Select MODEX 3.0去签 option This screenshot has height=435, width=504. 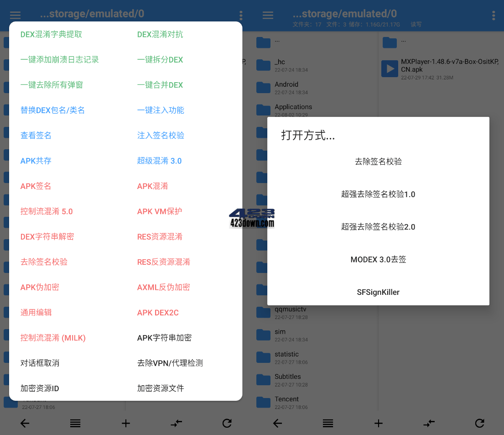click(x=378, y=259)
